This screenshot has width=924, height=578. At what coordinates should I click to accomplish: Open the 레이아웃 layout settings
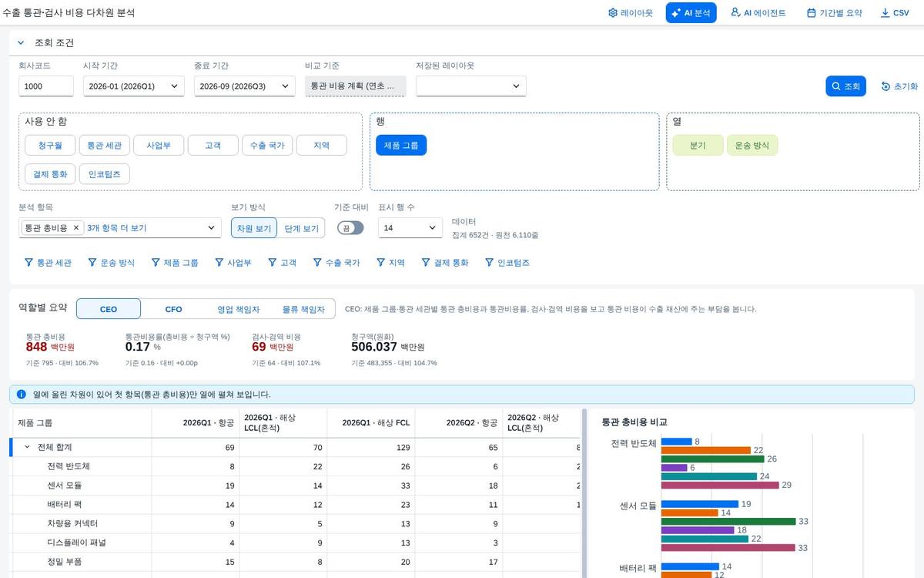(630, 13)
